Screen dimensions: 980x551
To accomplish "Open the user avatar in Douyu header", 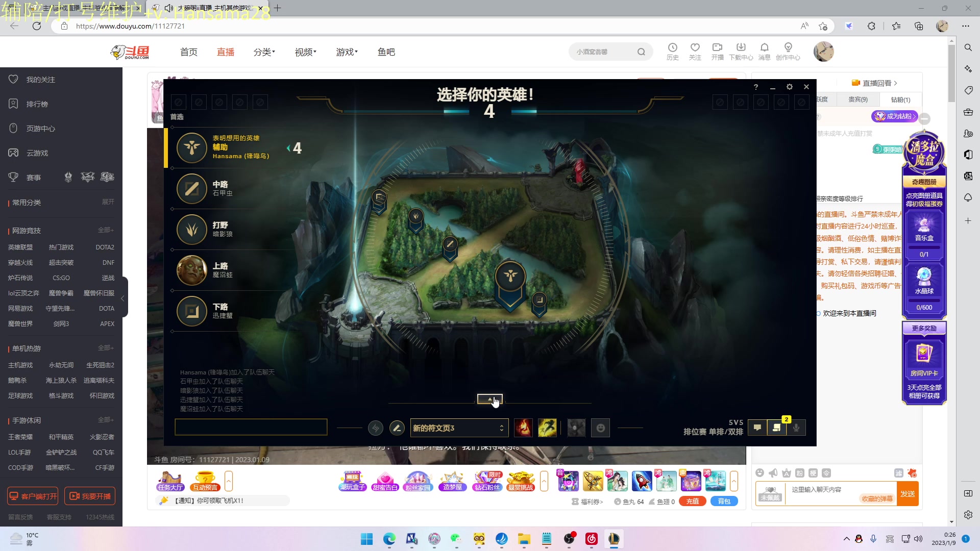I will tap(823, 52).
